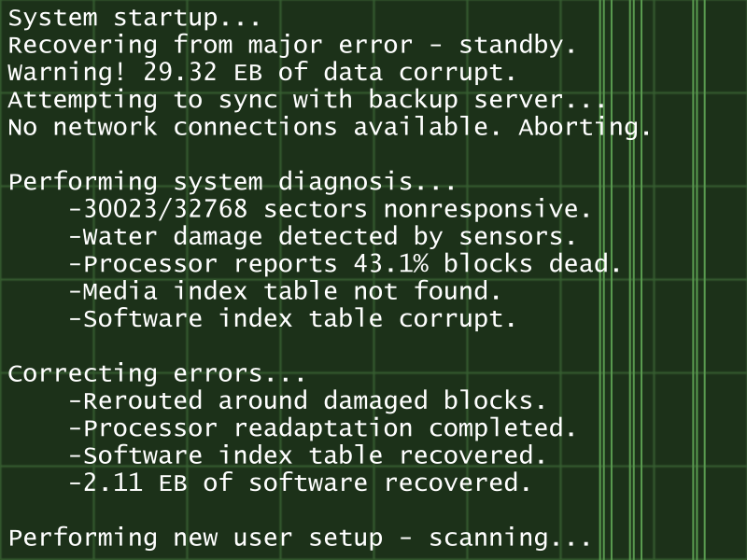Click '-Rerouted around damaged blocks.' line
Image resolution: width=747 pixels, height=560 pixels.
coord(308,401)
